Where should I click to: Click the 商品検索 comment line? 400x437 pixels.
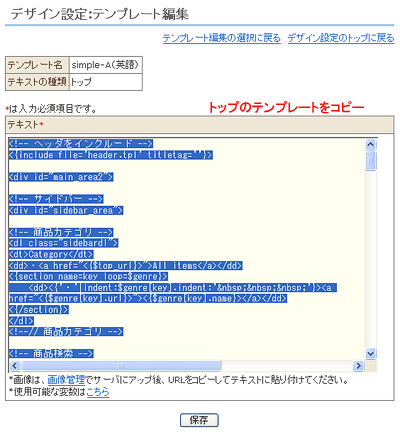[x=51, y=353]
